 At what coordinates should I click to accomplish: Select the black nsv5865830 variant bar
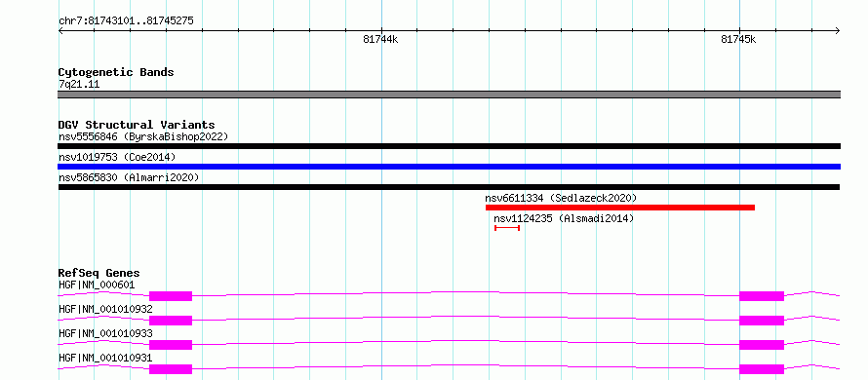tap(449, 187)
